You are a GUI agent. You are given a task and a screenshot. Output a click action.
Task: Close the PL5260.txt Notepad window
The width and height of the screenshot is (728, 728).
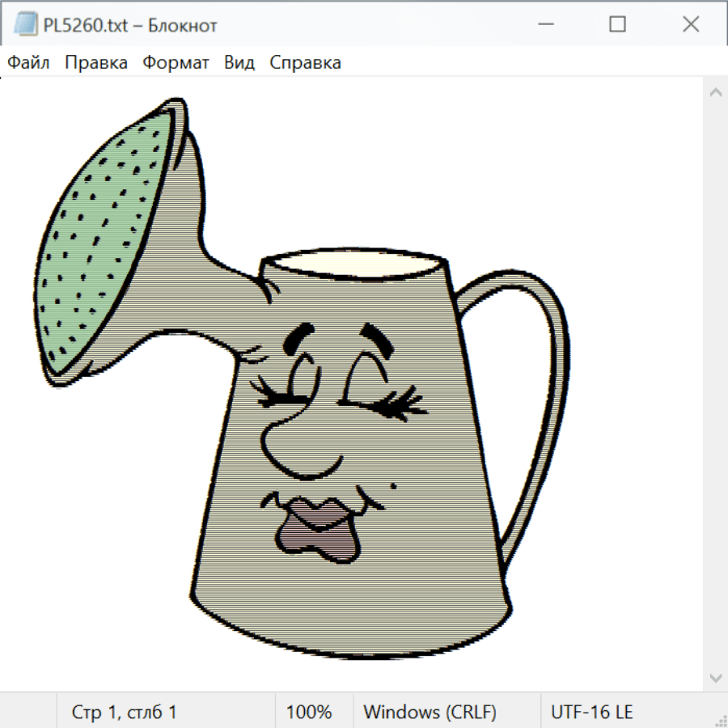click(x=691, y=25)
